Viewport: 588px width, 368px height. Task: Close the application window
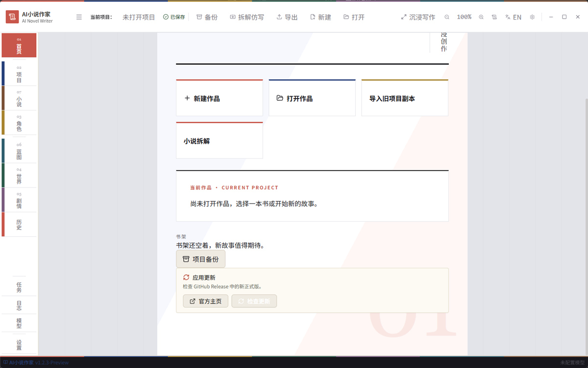(x=577, y=17)
